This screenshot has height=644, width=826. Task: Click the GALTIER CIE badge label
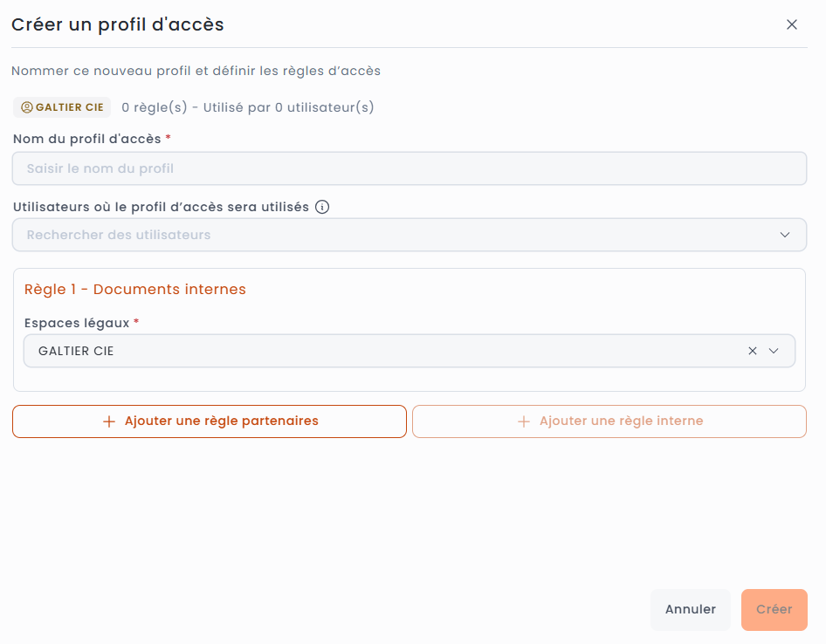click(x=69, y=107)
